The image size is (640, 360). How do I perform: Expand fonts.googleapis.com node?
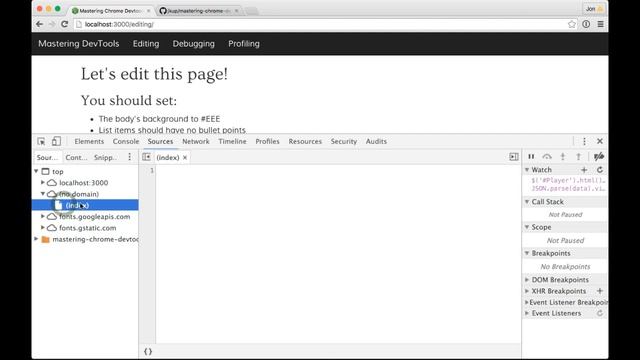(x=42, y=216)
